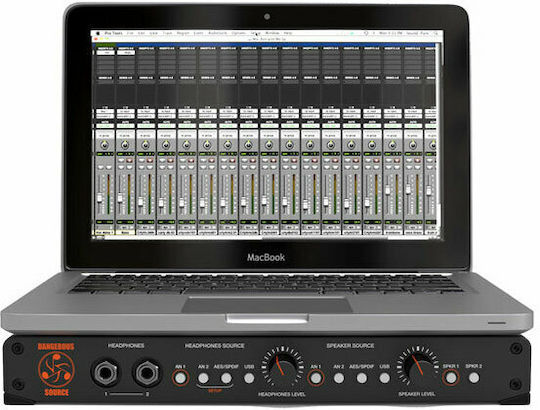Open the File menu

click(130, 33)
